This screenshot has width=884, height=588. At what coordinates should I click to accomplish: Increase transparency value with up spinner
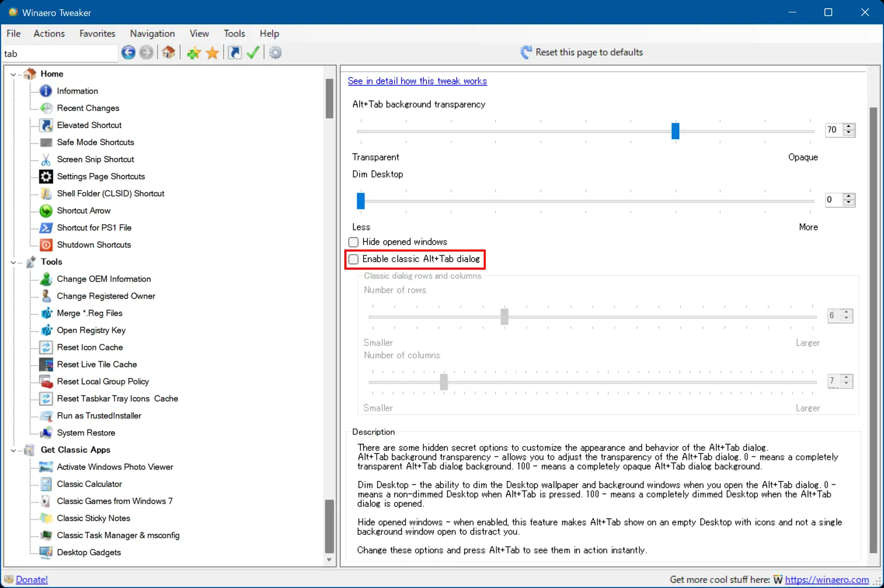point(848,126)
